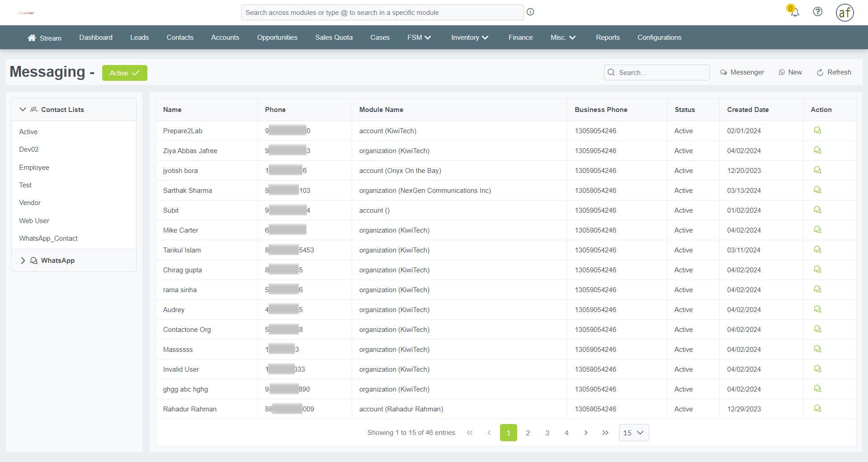The height and width of the screenshot is (462, 868).
Task: Open chat action for Rahadur Rahman
Action: point(817,409)
